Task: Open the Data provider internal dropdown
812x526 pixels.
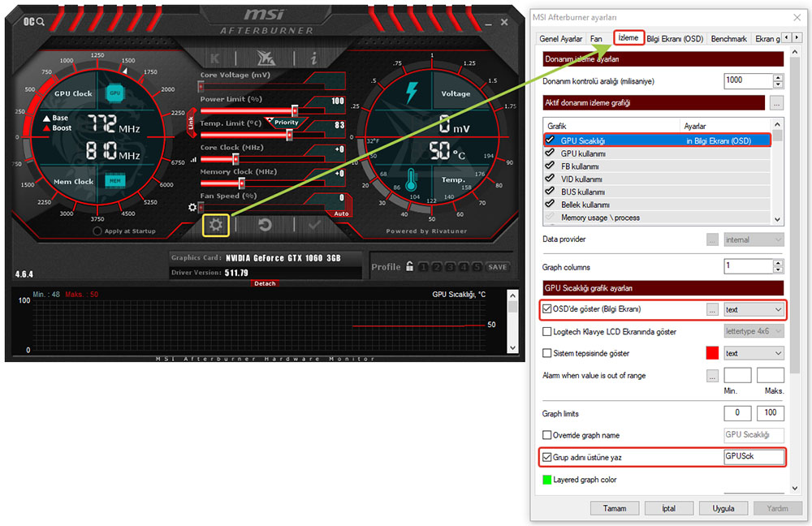Action: point(754,239)
